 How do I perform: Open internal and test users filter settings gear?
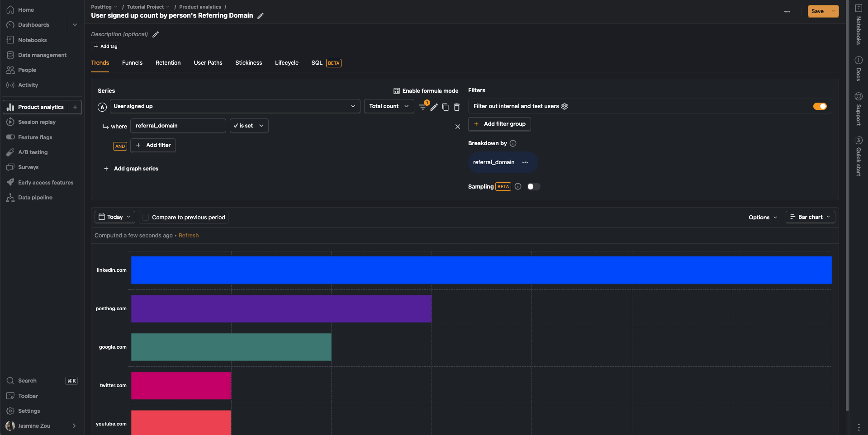[564, 106]
